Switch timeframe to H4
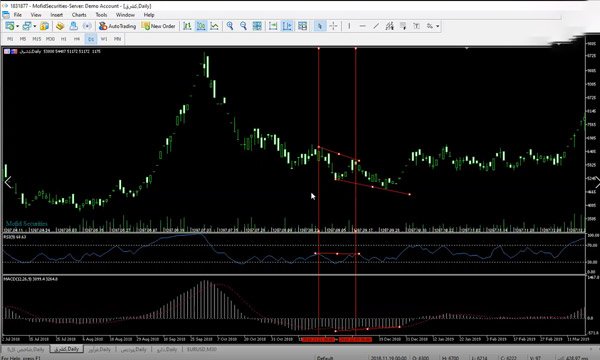Image resolution: width=600 pixels, height=360 pixels. pos(77,39)
